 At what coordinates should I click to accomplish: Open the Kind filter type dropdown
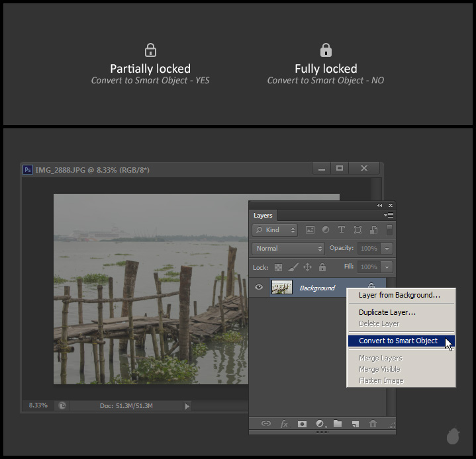[275, 230]
